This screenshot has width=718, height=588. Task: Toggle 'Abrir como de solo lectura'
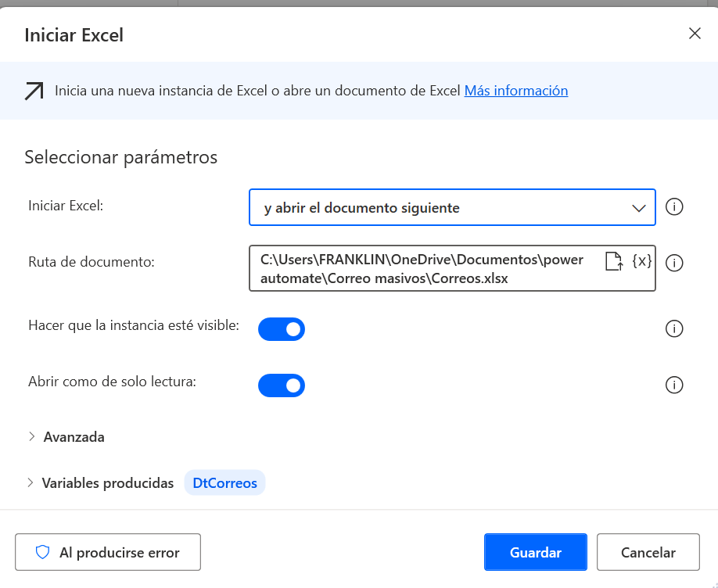point(281,385)
